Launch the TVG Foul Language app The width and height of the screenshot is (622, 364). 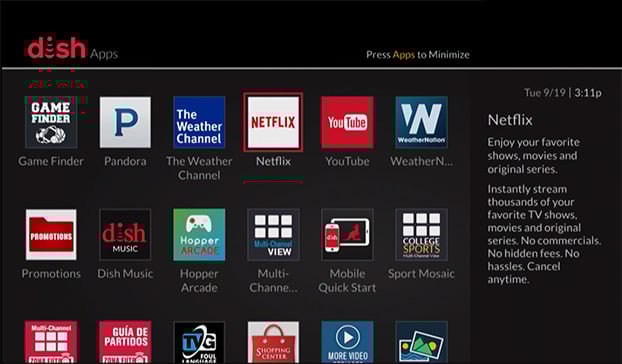pyautogui.click(x=199, y=342)
